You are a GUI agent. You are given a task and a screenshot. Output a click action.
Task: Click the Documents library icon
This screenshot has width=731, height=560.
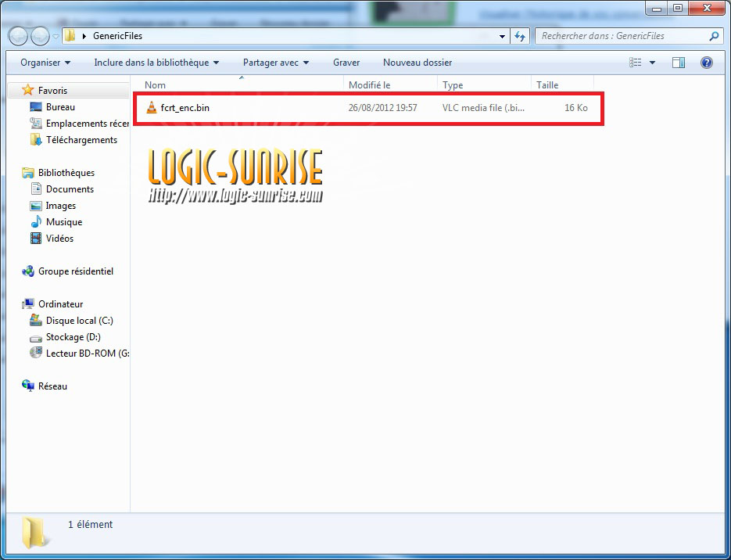tap(36, 188)
